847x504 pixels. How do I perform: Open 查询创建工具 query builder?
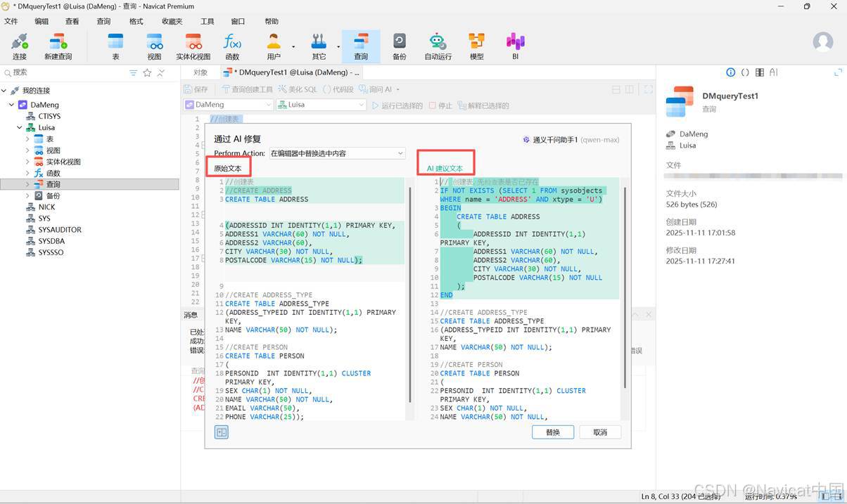click(247, 89)
